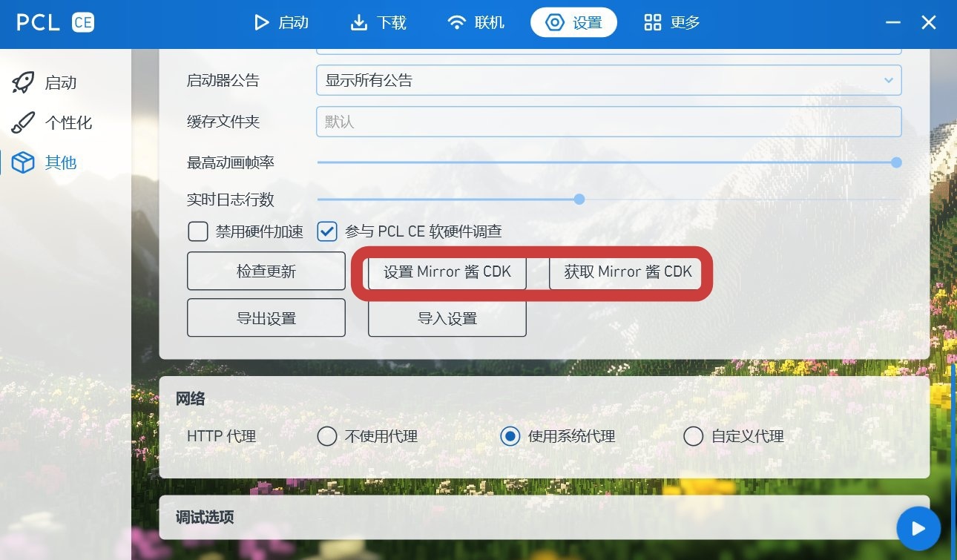Click the rocket icon beside 启动 in sidebar

pyautogui.click(x=23, y=82)
